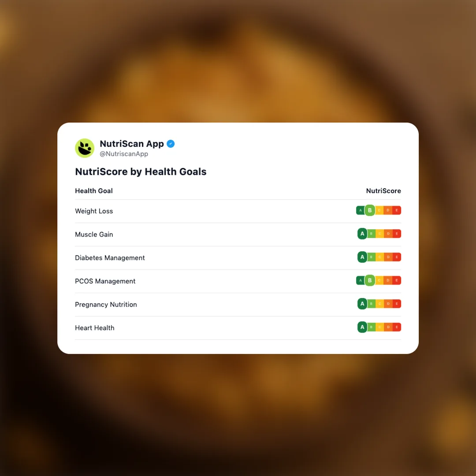Click the NutriScan App account name

point(132,143)
